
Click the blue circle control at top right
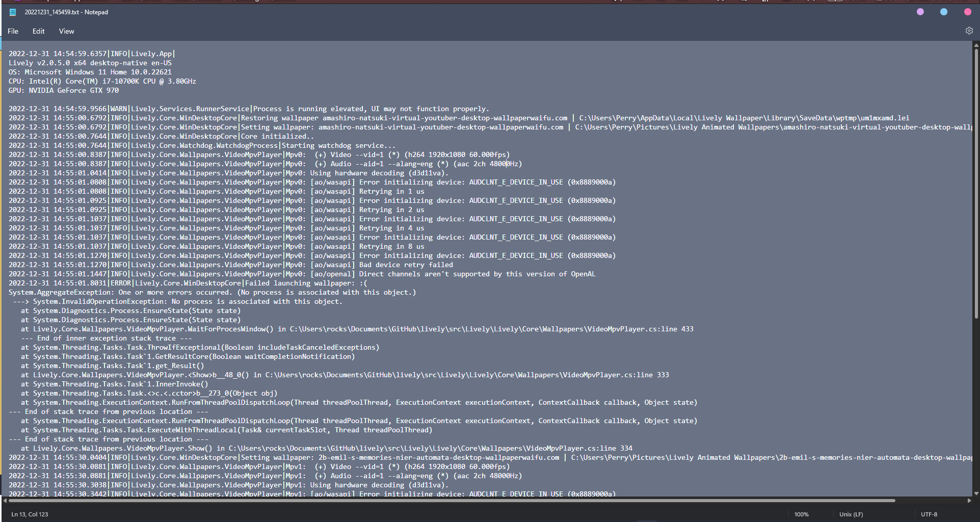pyautogui.click(x=943, y=12)
